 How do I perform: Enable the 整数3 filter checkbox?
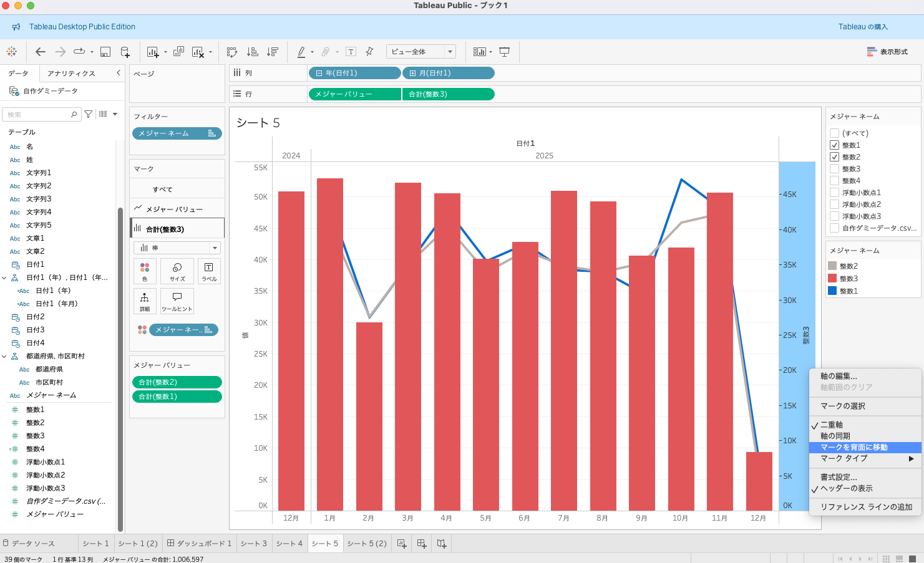[834, 169]
